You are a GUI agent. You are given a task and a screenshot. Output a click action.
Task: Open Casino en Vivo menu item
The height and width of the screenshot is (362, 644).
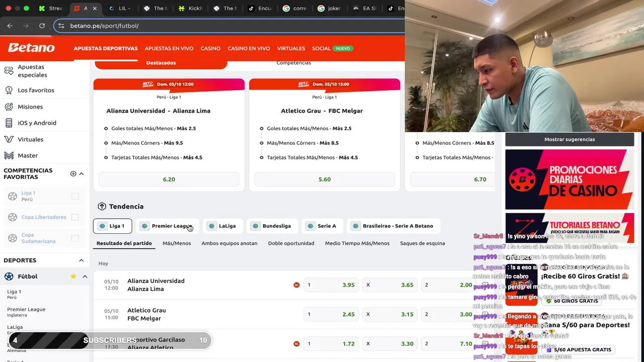(249, 48)
